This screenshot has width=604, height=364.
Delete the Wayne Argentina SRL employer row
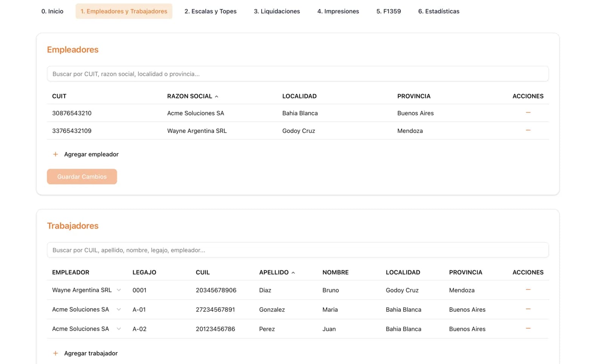pyautogui.click(x=528, y=131)
